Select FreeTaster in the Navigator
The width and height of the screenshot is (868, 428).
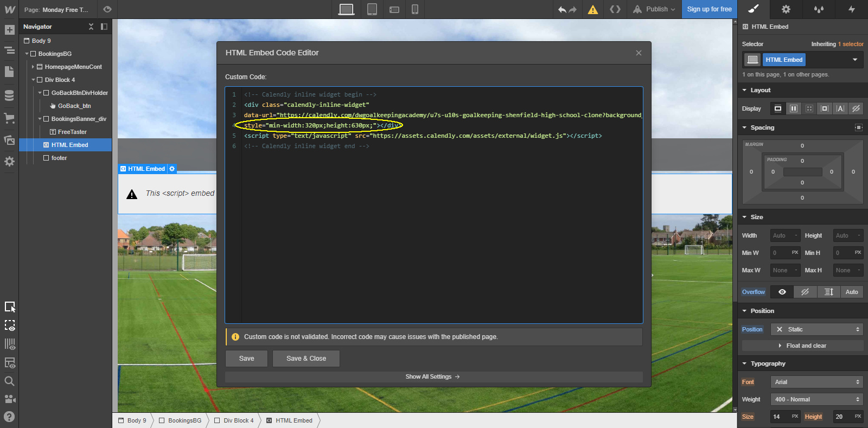(72, 132)
